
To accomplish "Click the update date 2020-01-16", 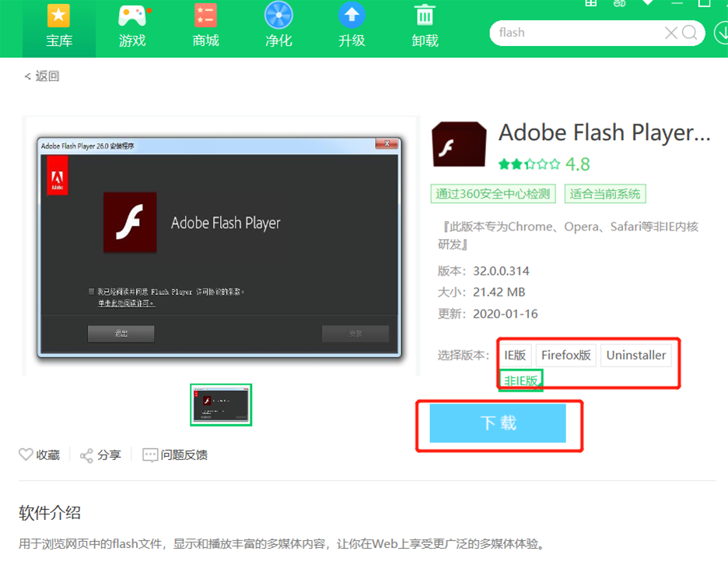I will [x=505, y=314].
